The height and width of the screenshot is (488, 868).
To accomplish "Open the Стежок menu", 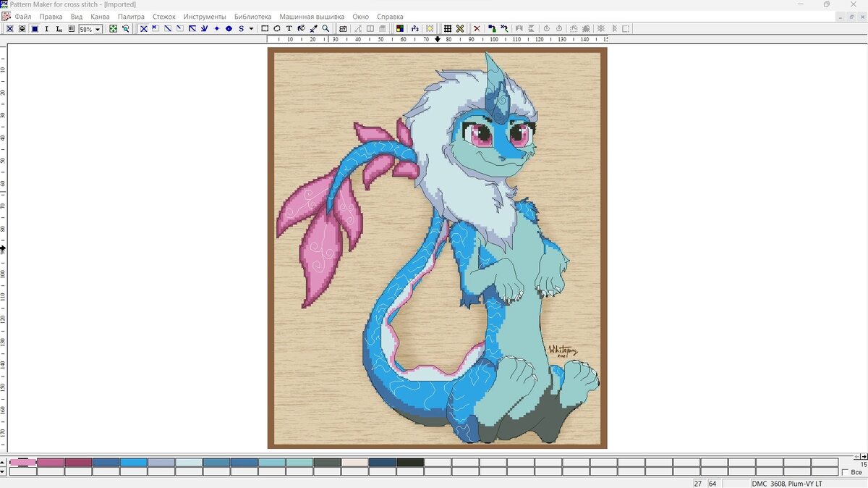I will tap(164, 16).
